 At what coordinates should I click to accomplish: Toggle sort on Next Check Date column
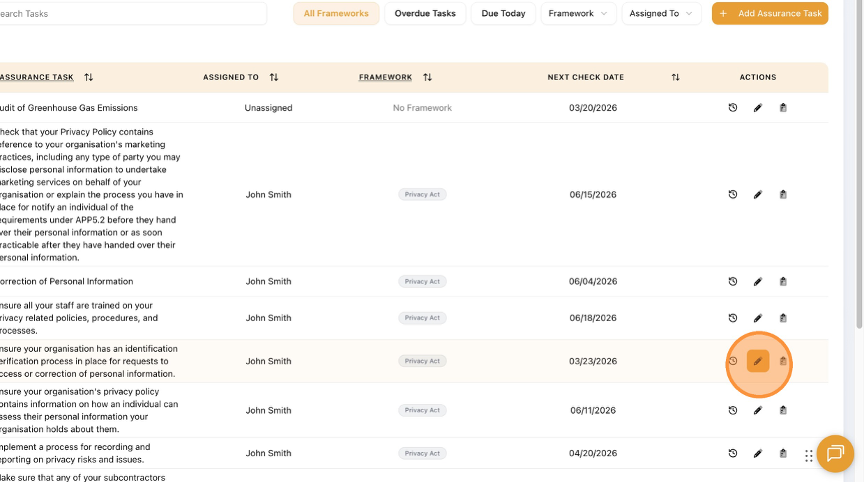pyautogui.click(x=675, y=77)
